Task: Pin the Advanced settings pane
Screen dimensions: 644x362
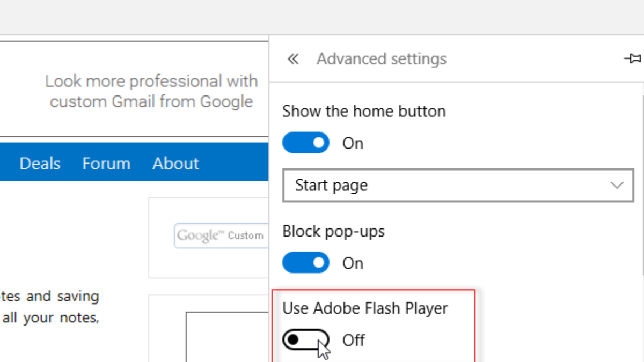Action: (632, 58)
